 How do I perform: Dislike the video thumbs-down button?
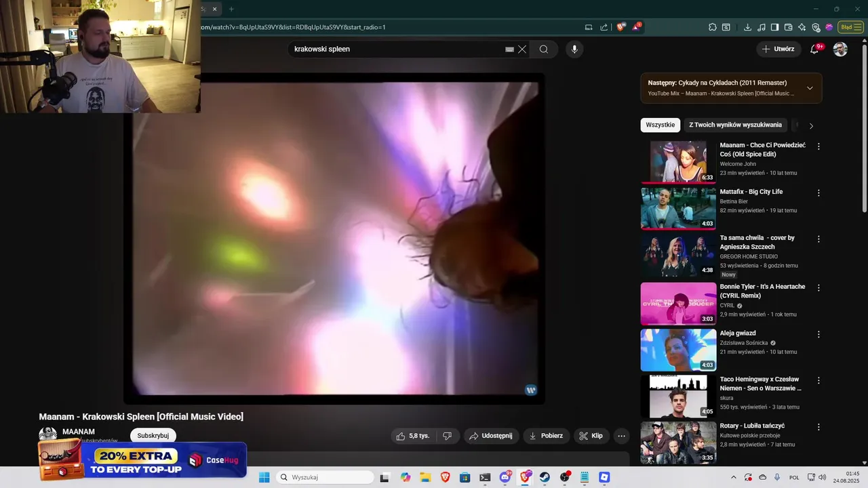coord(447,436)
